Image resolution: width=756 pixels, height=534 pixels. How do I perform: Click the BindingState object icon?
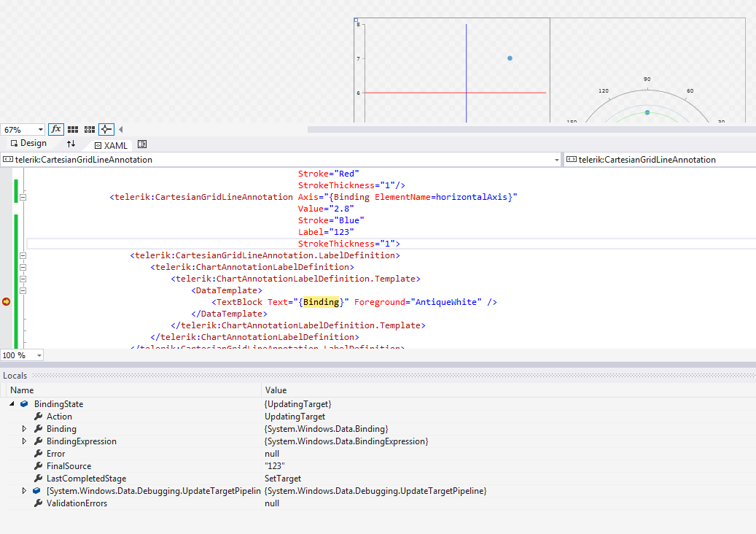24,403
